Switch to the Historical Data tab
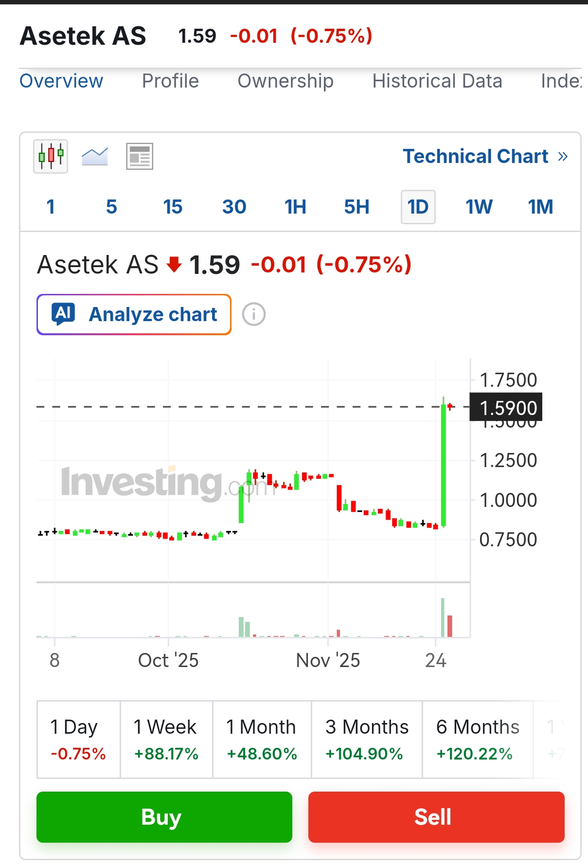Image resolution: width=588 pixels, height=868 pixels. pos(437,81)
